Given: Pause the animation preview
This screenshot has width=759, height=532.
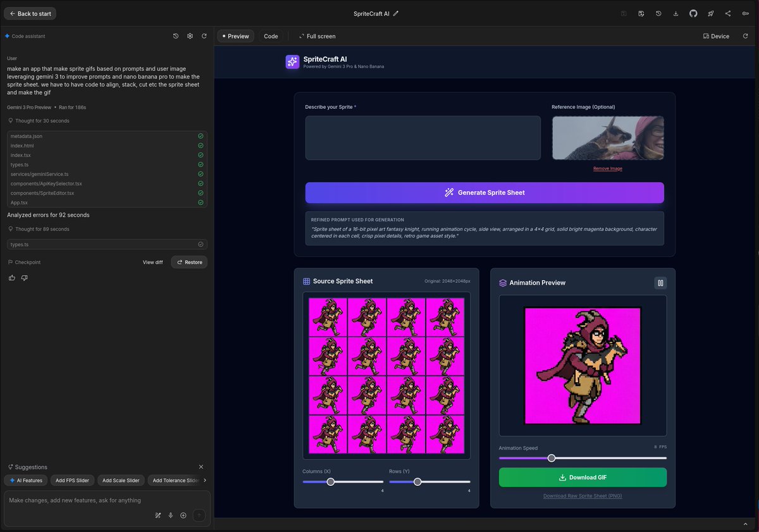Looking at the screenshot, I should click(x=660, y=283).
